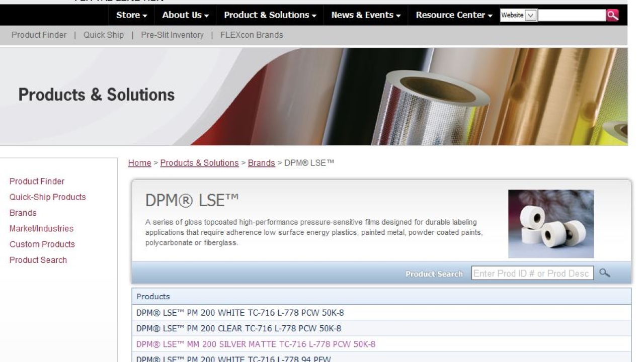644x362 pixels.
Task: Click the Brands breadcrumb link
Action: (261, 163)
